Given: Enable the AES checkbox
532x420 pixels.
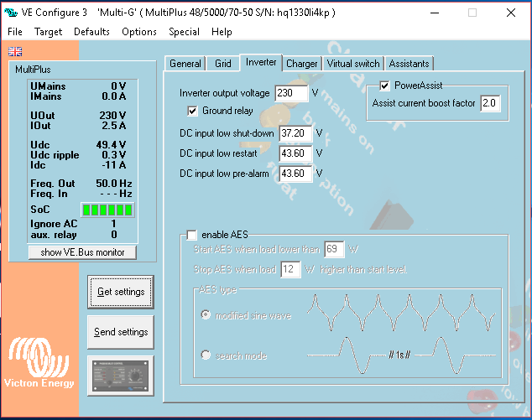Looking at the screenshot, I should tap(192, 234).
